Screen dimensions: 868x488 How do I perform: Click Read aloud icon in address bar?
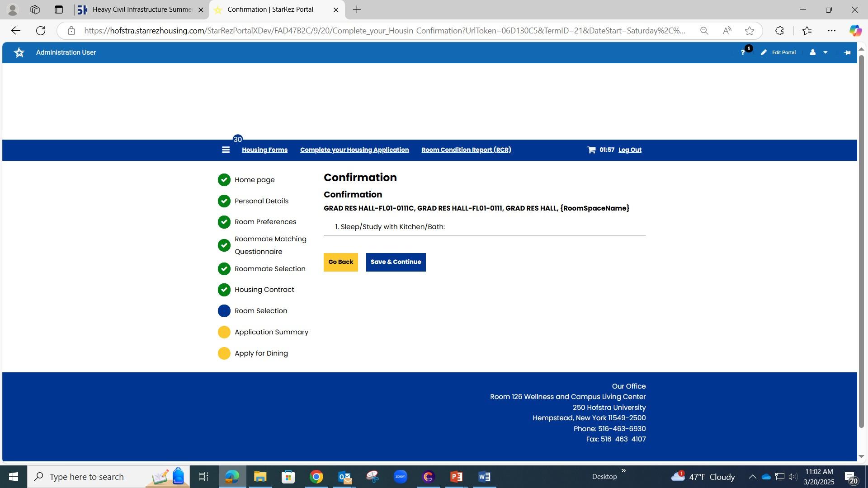[727, 31]
